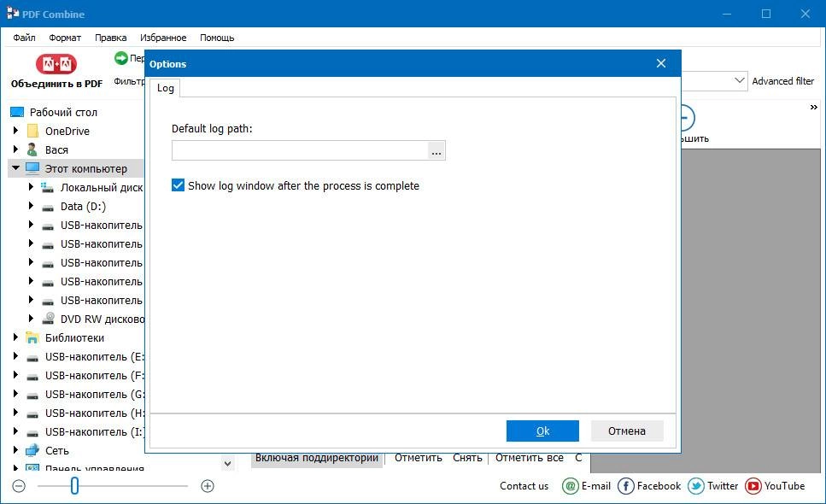Select the Log tab
The image size is (826, 504).
pyautogui.click(x=166, y=88)
